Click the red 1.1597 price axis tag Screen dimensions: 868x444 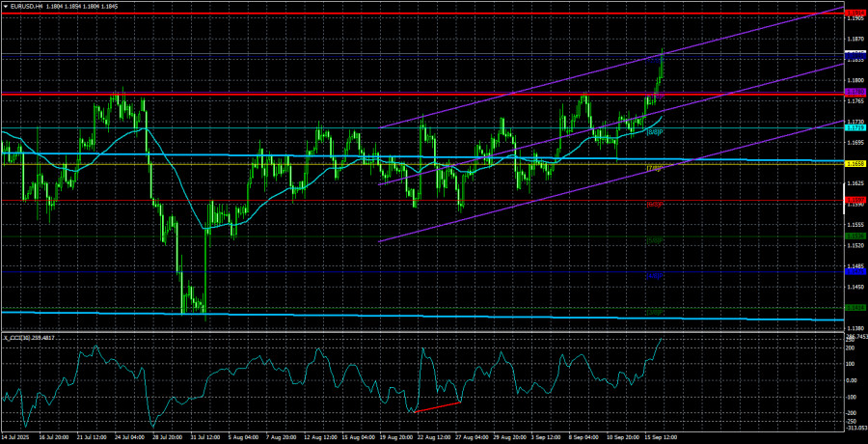coord(854,201)
